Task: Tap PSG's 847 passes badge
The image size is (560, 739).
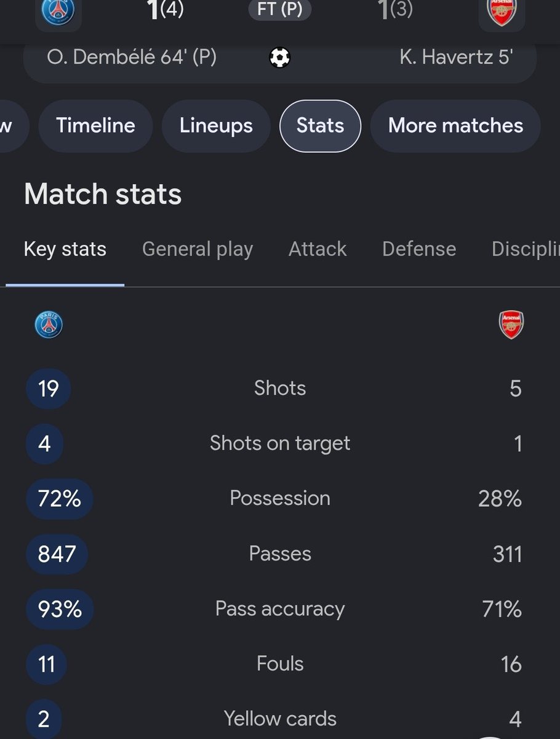Action: click(57, 554)
